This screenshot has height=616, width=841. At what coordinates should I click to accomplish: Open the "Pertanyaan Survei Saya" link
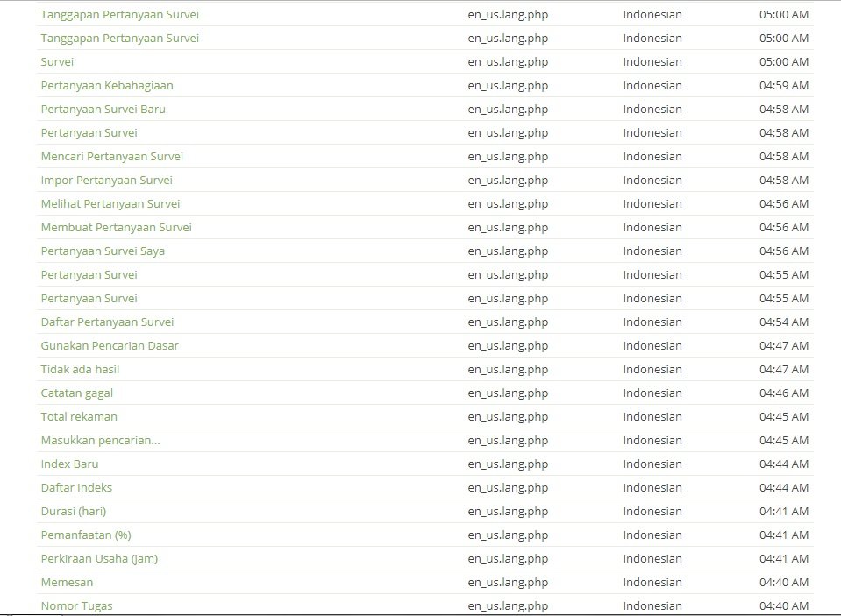(x=103, y=251)
